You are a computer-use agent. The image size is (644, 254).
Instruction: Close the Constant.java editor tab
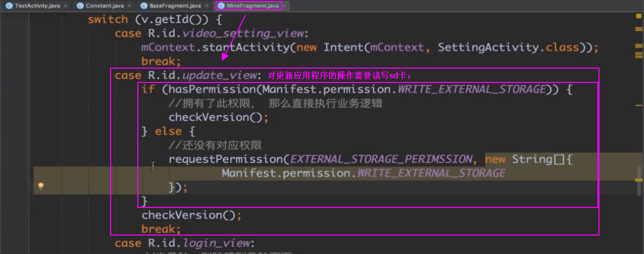tap(130, 6)
